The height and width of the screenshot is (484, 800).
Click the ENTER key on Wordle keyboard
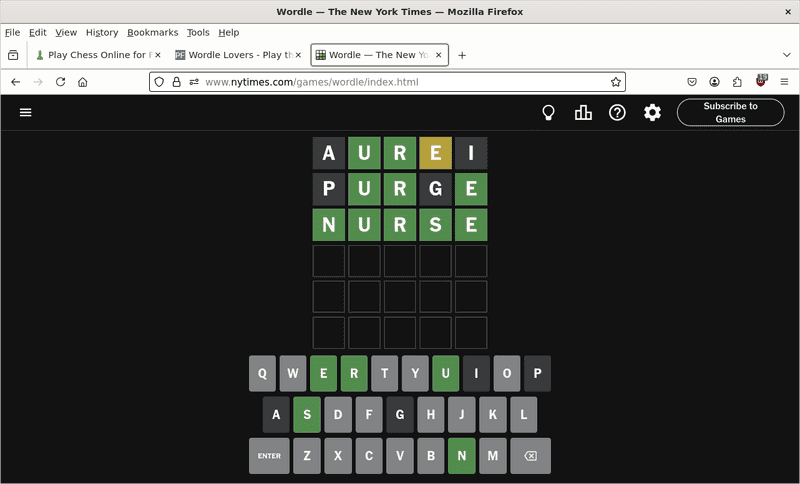(269, 456)
